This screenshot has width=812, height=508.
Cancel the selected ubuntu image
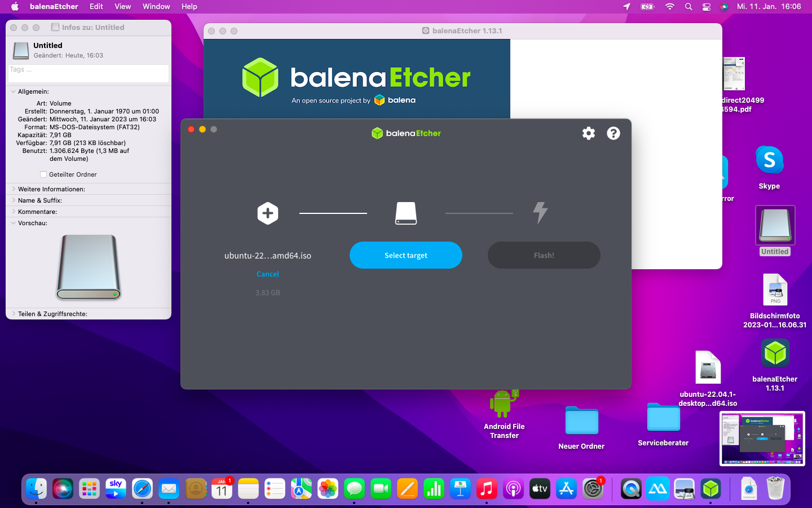268,274
